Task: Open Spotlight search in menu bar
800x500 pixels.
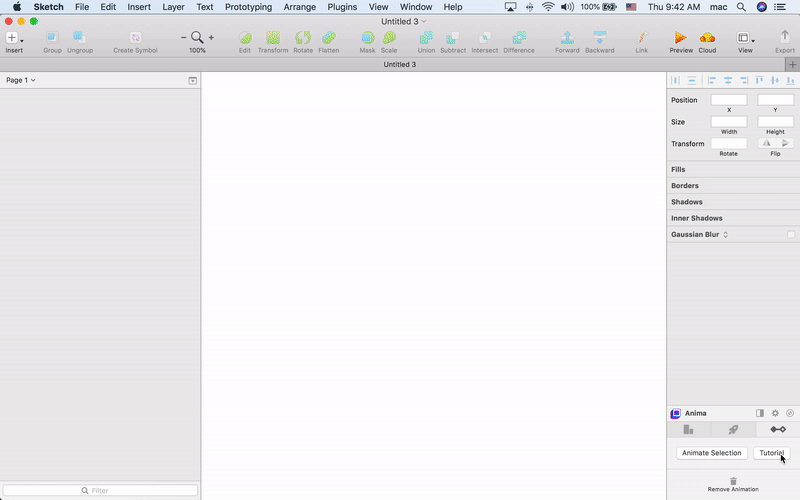Action: click(741, 7)
